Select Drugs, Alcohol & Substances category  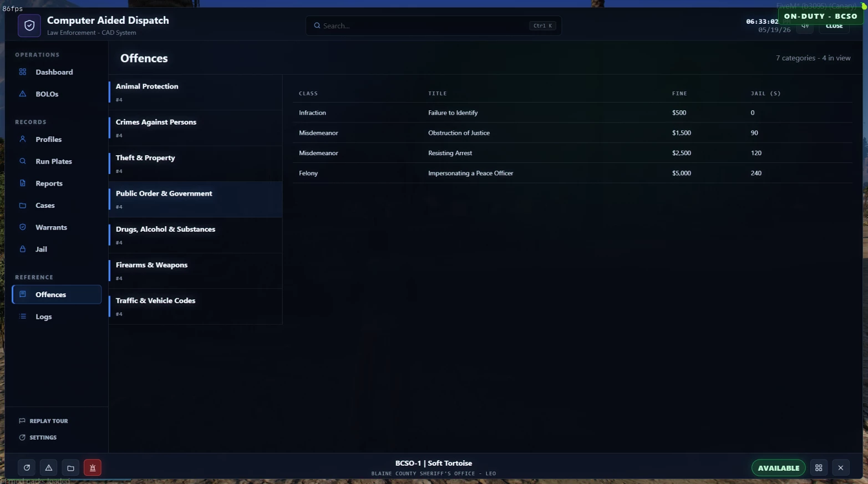click(195, 235)
